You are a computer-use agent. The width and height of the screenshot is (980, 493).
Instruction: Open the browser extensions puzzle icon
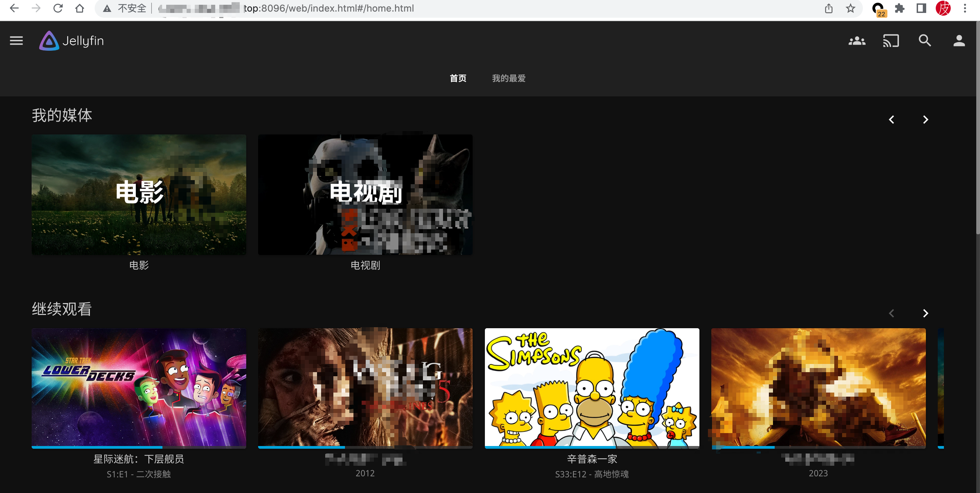coord(899,9)
